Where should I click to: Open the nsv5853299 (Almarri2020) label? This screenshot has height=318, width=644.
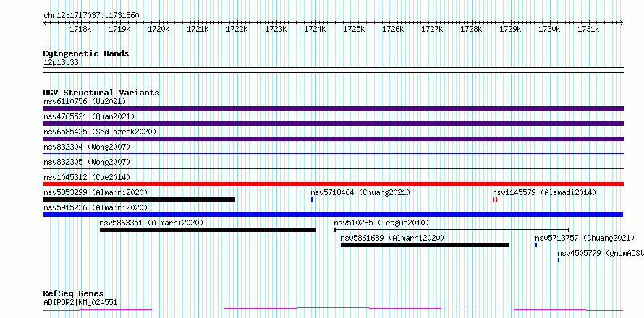click(96, 192)
